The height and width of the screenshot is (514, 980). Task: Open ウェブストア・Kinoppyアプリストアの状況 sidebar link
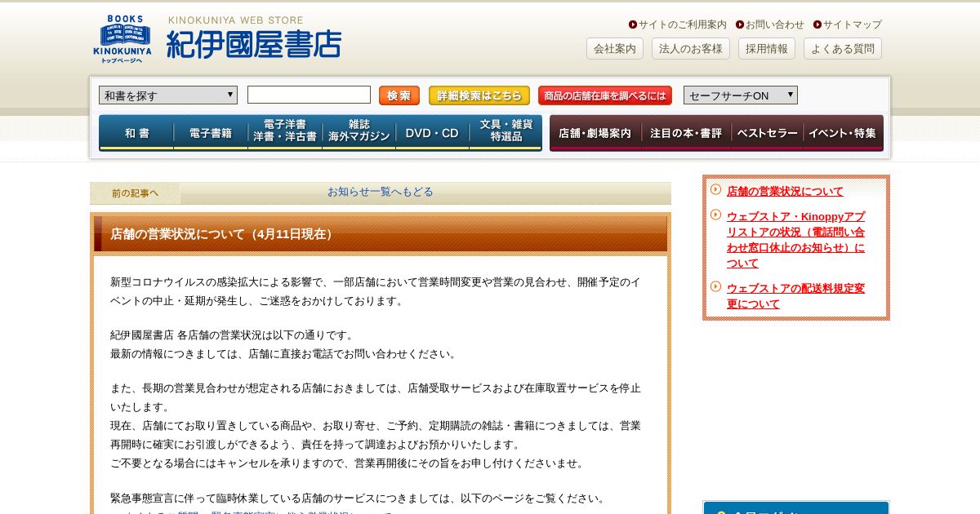[x=796, y=240]
